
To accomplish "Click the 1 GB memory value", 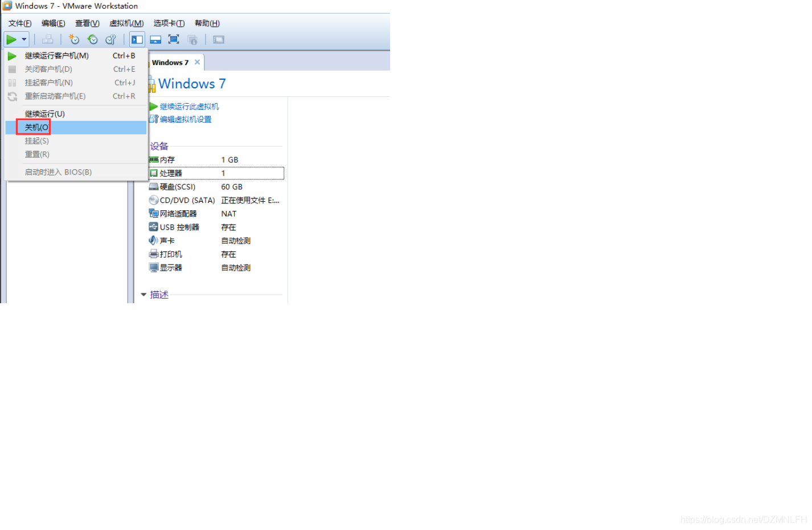I will [230, 160].
